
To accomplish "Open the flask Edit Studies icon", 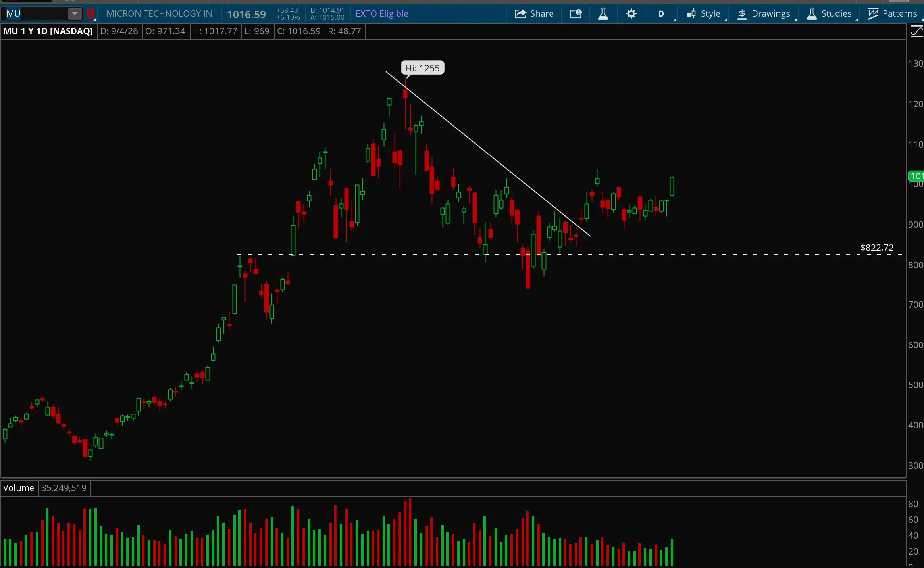I will pos(603,14).
